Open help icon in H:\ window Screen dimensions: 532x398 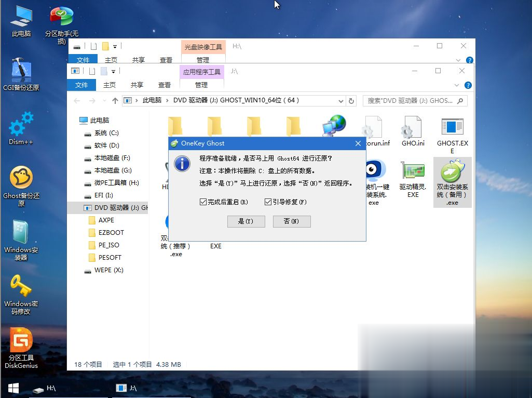click(470, 60)
